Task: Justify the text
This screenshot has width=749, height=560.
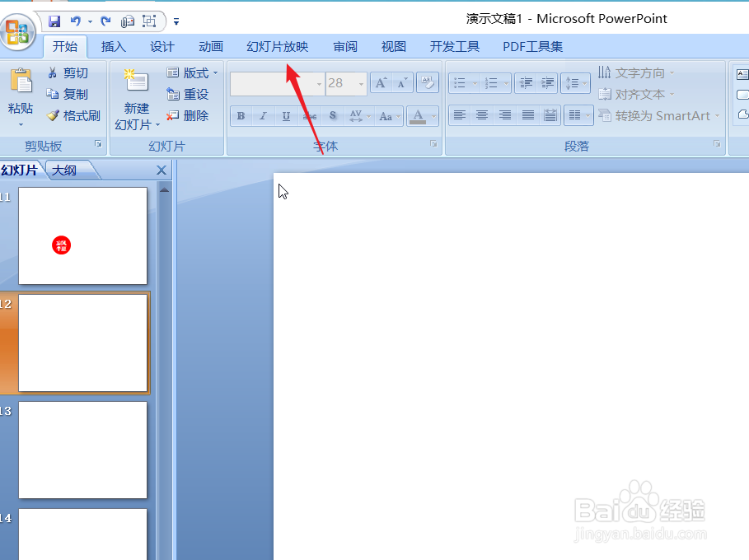Action: click(528, 115)
